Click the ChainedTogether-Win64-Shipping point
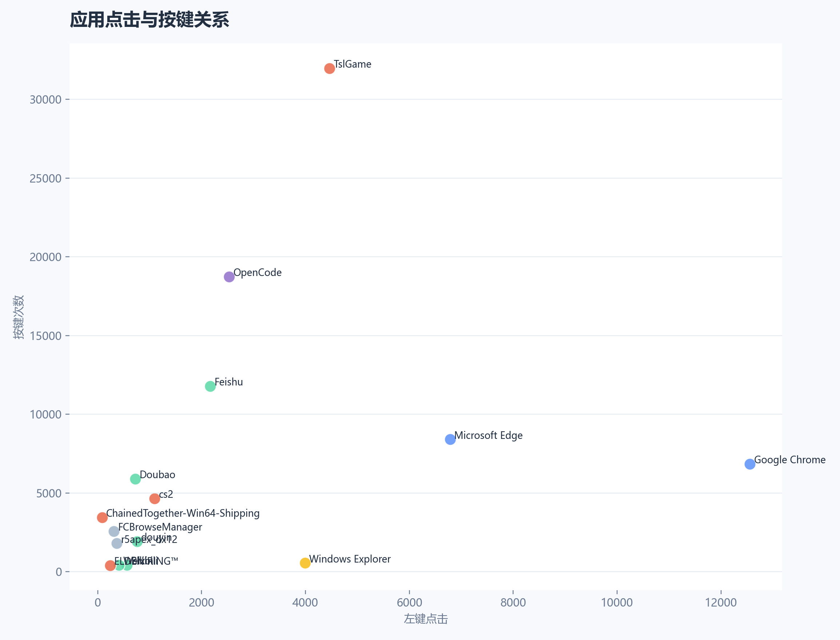The width and height of the screenshot is (840, 640). [x=102, y=517]
